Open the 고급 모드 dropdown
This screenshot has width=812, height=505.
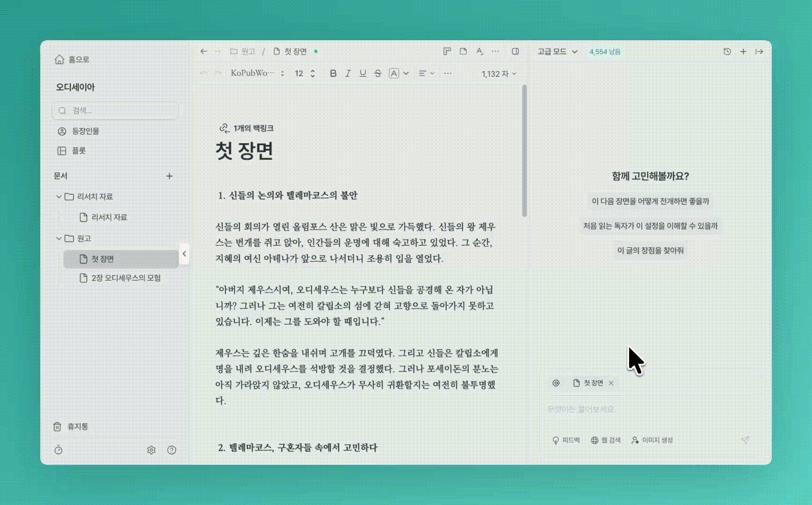[x=557, y=51]
